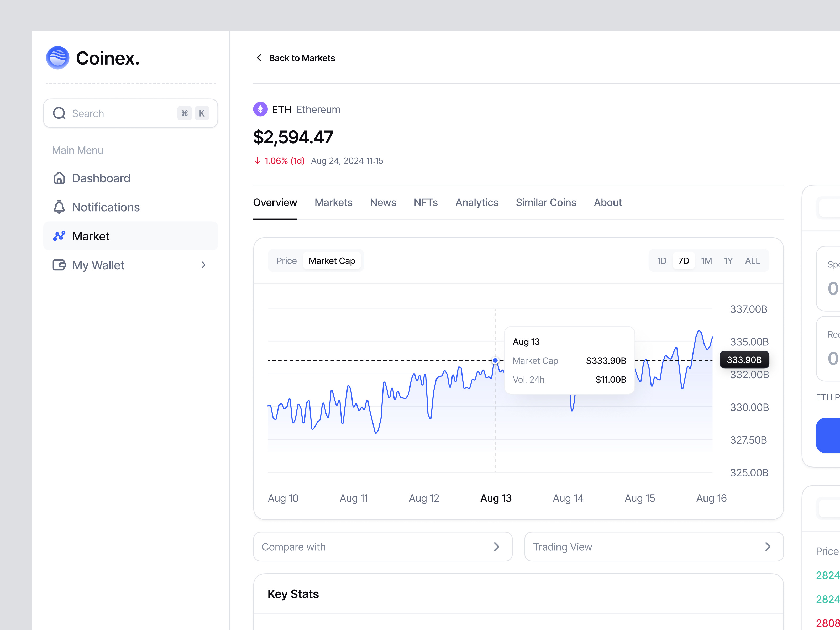This screenshot has height=630, width=840.
Task: Click the Aug 12 axis label
Action: pos(424,498)
